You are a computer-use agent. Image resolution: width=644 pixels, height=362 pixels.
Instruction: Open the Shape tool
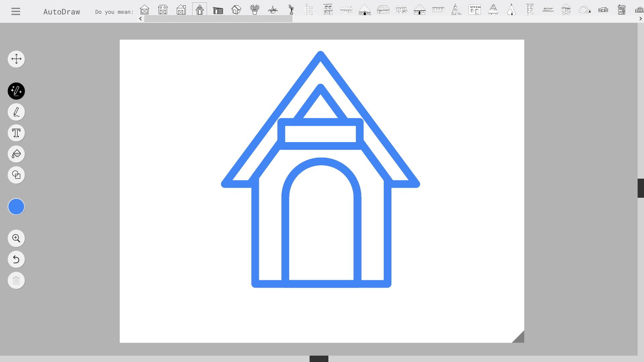click(x=16, y=175)
